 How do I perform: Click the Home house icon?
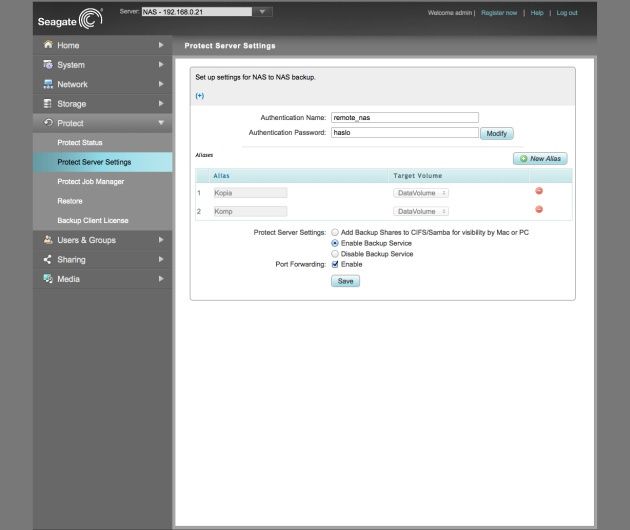pos(48,45)
